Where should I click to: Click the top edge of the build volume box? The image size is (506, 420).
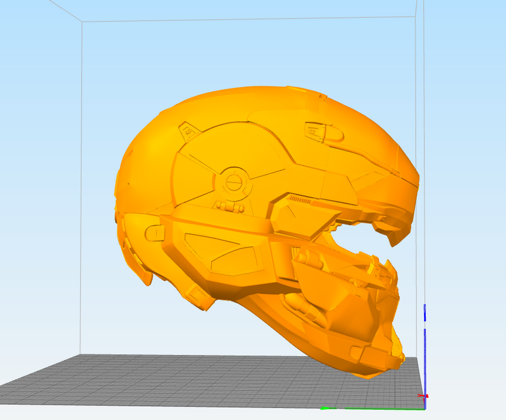(240, 20)
